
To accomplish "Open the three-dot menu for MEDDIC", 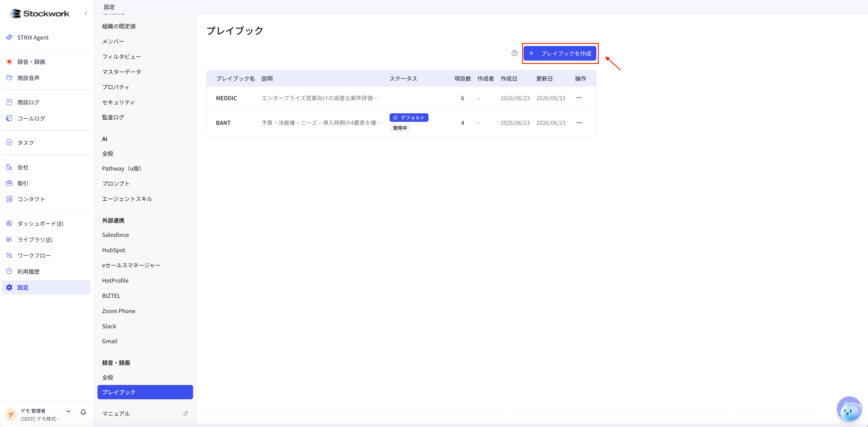I will pyautogui.click(x=579, y=98).
